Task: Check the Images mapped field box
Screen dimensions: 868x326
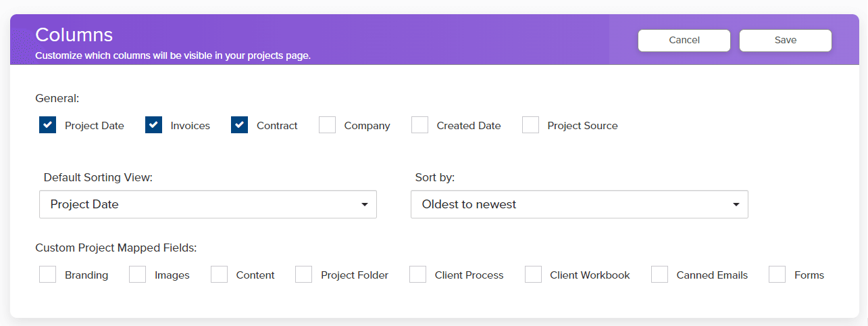Action: click(x=138, y=275)
